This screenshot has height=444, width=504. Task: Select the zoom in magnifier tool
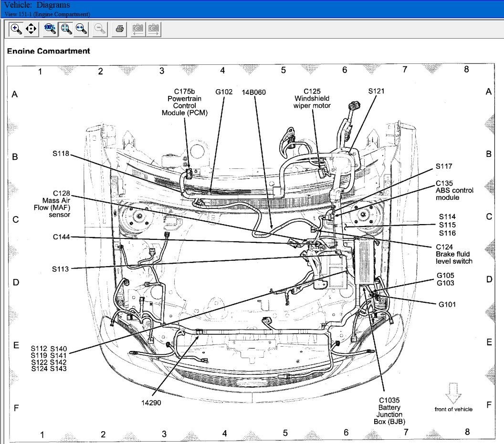point(16,29)
